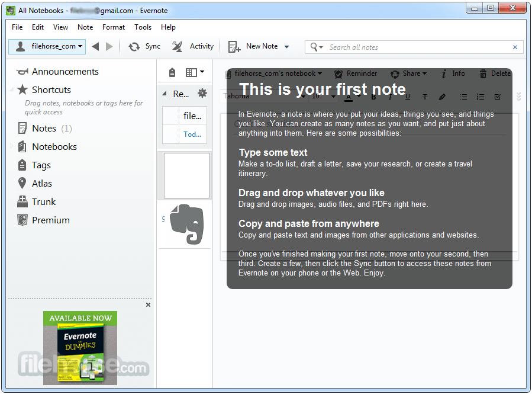
Task: Open the search options dropdown
Action: click(x=317, y=47)
